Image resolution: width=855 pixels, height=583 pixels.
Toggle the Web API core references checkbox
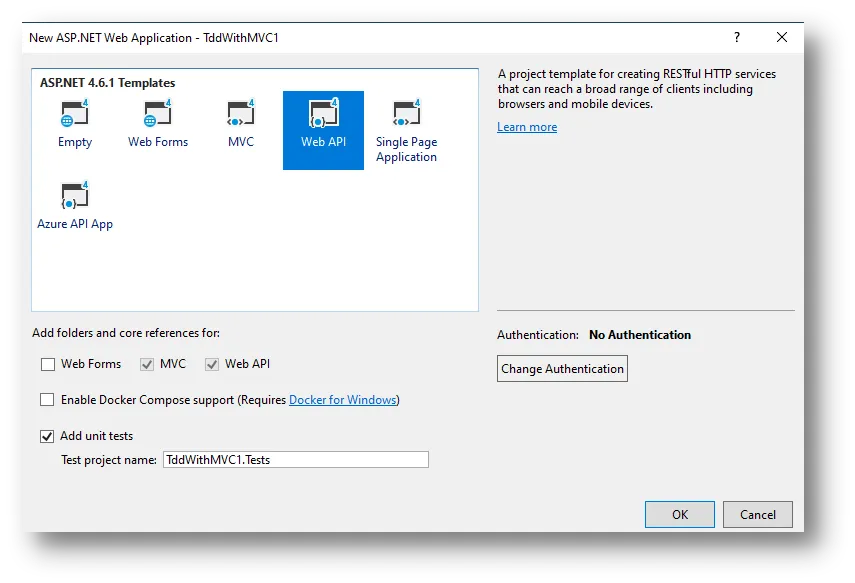(212, 364)
